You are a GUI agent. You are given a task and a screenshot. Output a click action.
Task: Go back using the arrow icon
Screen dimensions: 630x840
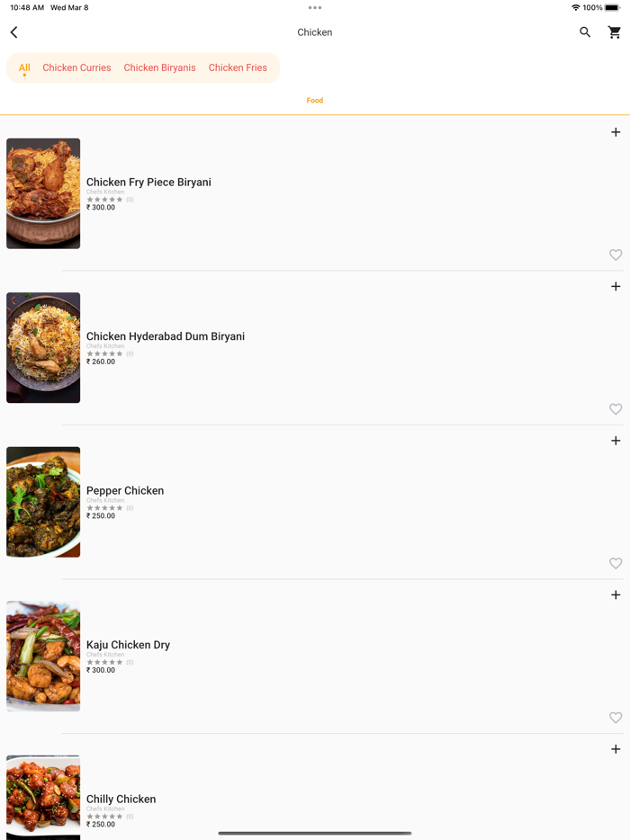(x=14, y=32)
